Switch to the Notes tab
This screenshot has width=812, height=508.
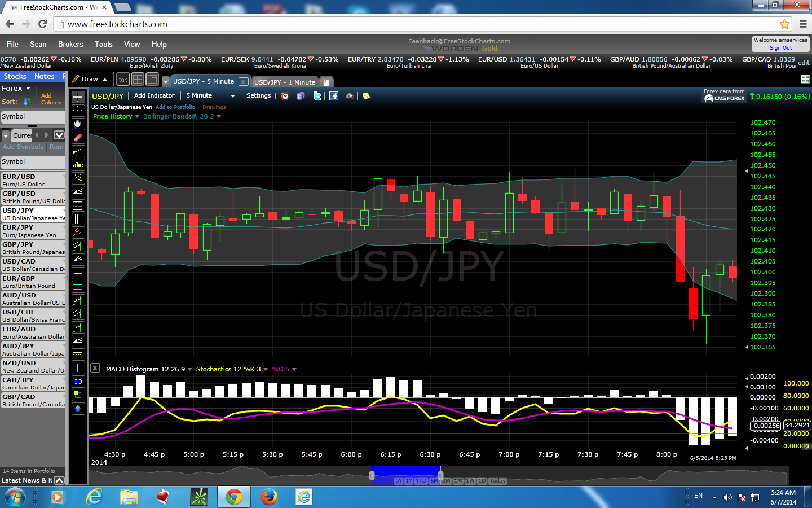(x=44, y=76)
